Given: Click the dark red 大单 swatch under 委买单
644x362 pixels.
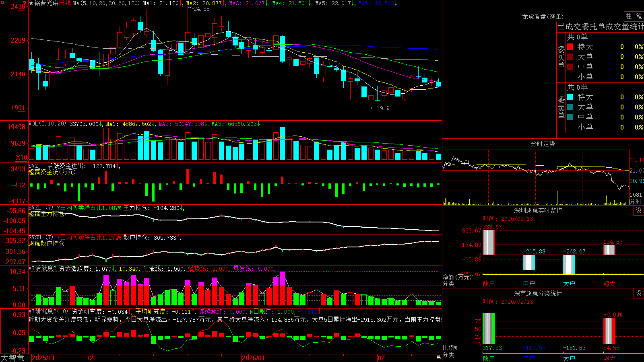Looking at the screenshot, I should [570, 57].
